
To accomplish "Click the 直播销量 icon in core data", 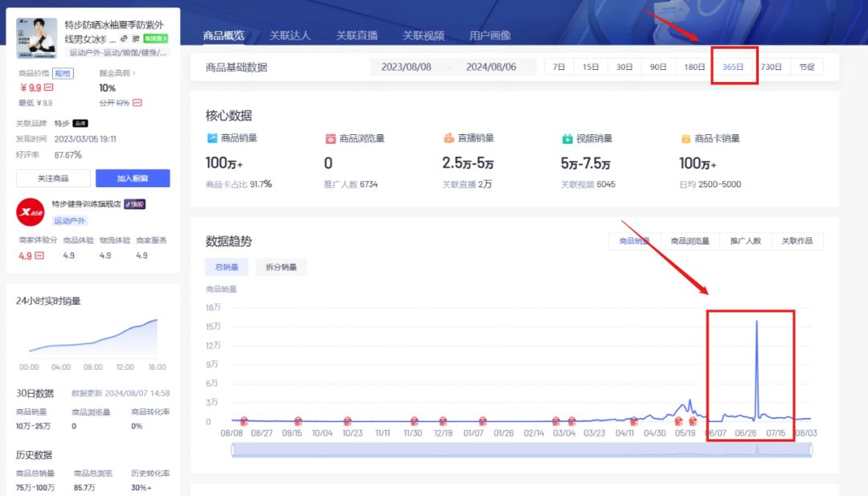I will coord(449,138).
